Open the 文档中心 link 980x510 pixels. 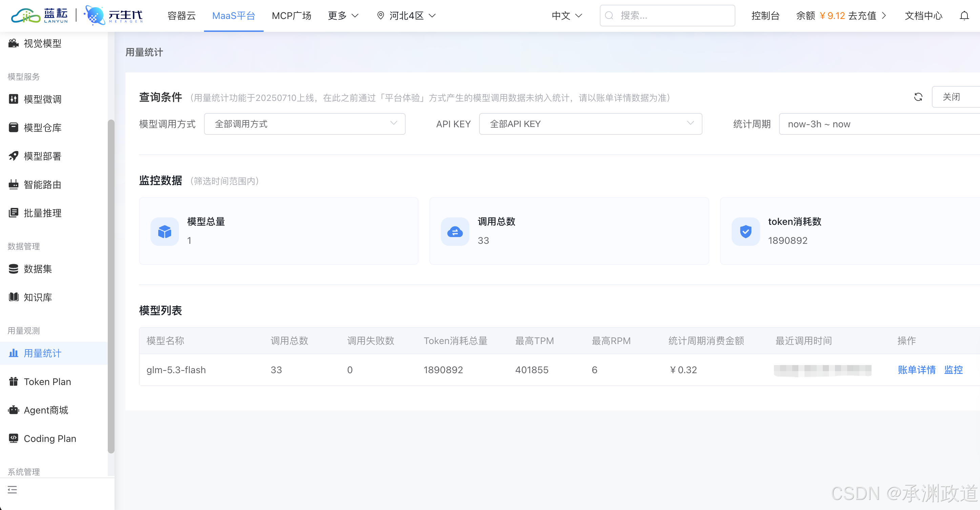tap(923, 16)
